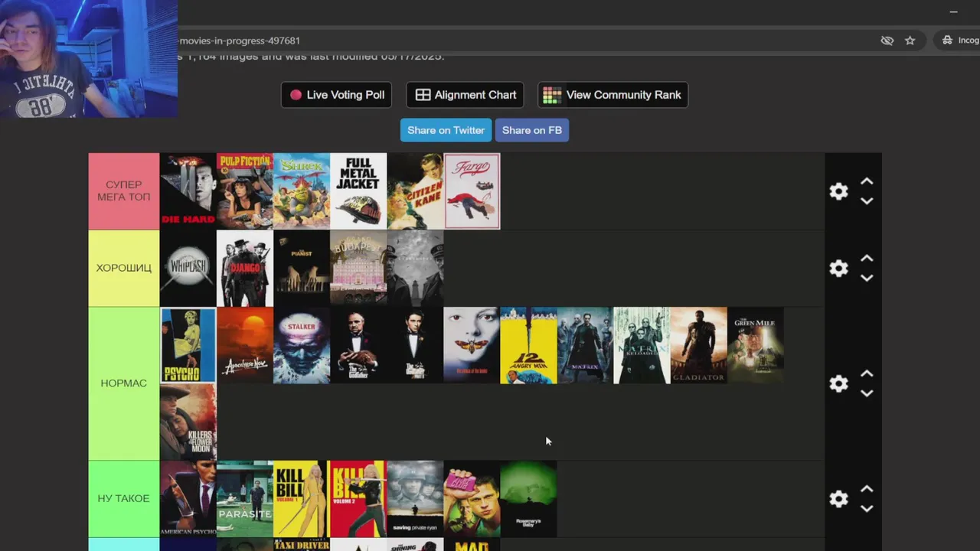
Task: Bookmark this page with star icon
Action: [x=910, y=41]
